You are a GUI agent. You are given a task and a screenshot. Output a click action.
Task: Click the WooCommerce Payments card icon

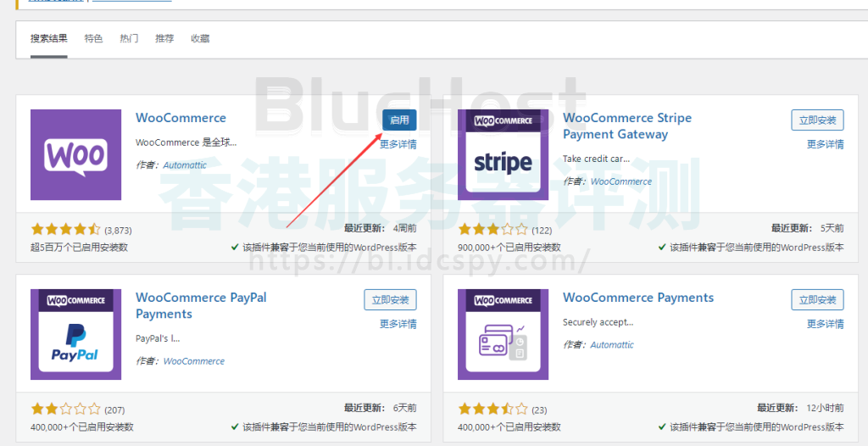[x=504, y=334]
